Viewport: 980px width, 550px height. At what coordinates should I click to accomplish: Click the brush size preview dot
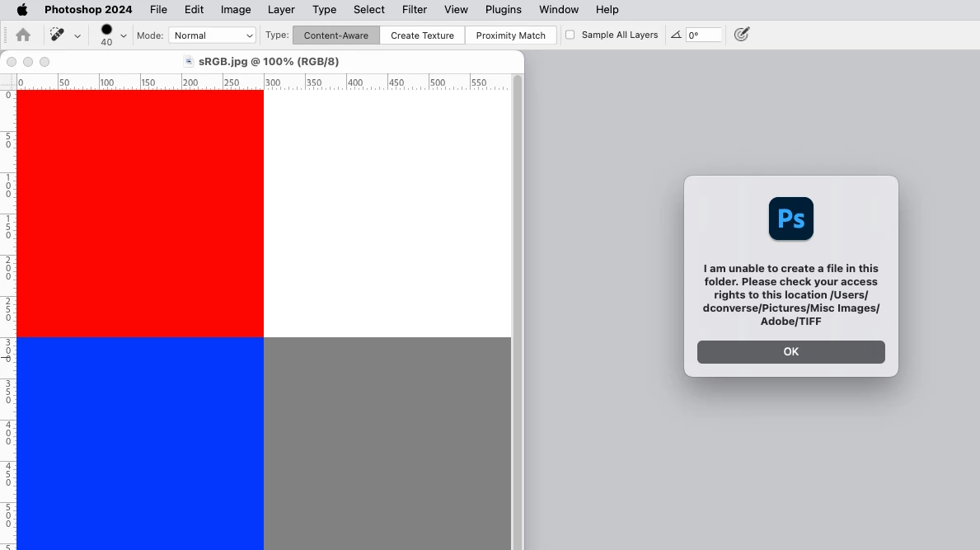coord(107,30)
